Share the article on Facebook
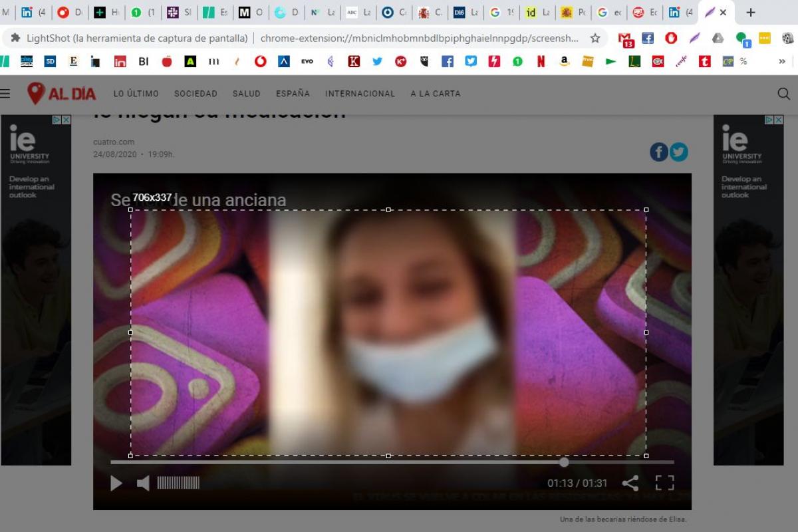 pyautogui.click(x=658, y=152)
